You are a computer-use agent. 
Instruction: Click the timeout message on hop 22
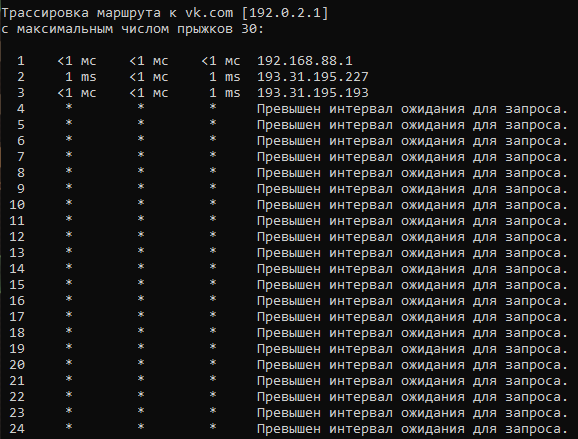click(x=412, y=397)
